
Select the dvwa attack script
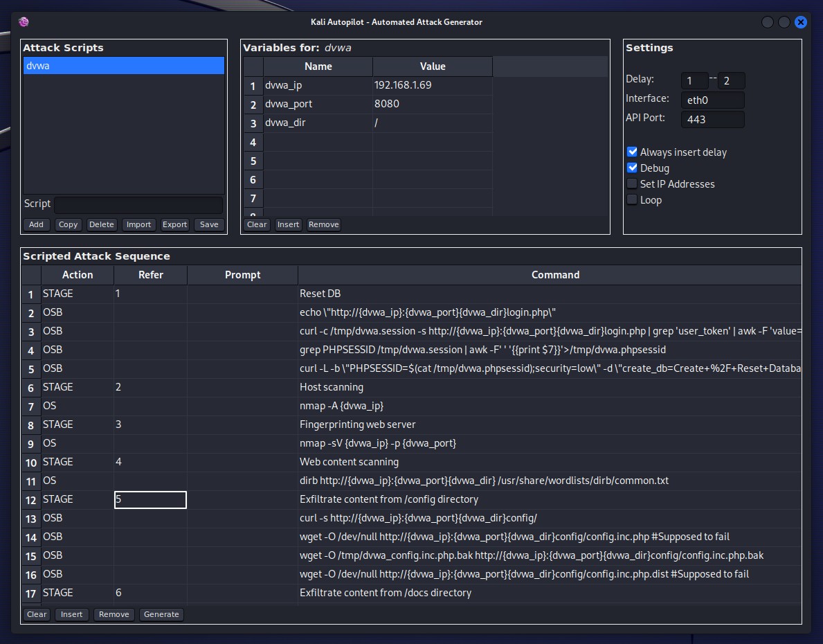coord(124,66)
